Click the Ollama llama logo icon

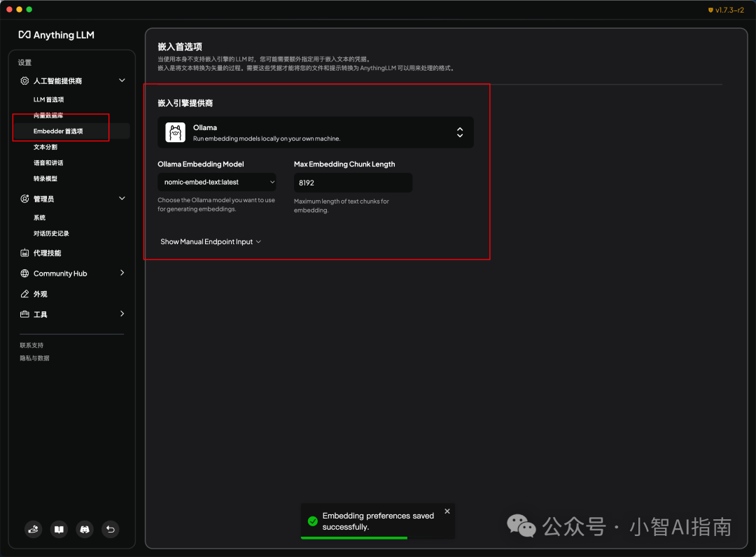pyautogui.click(x=175, y=132)
